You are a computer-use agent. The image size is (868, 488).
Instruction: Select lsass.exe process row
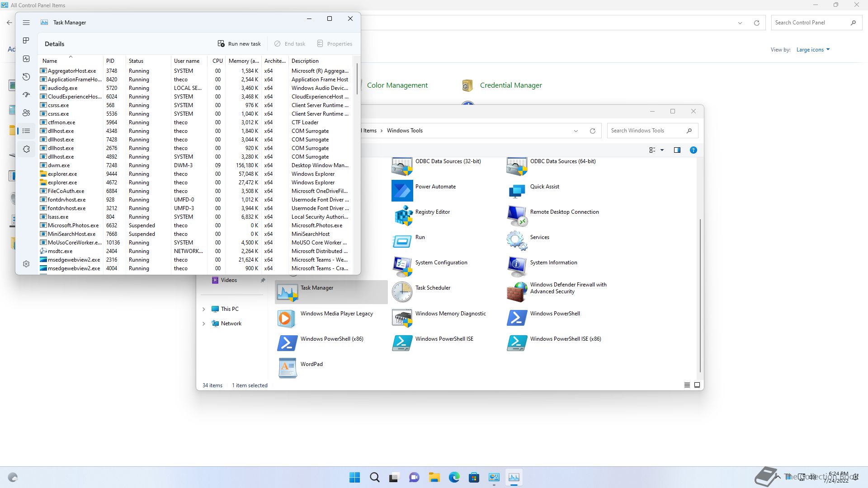[x=195, y=217]
